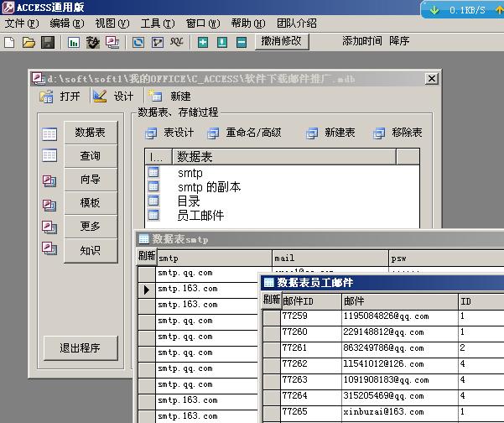Click 新建 in the database window toolbar
504x423 pixels.
click(169, 97)
